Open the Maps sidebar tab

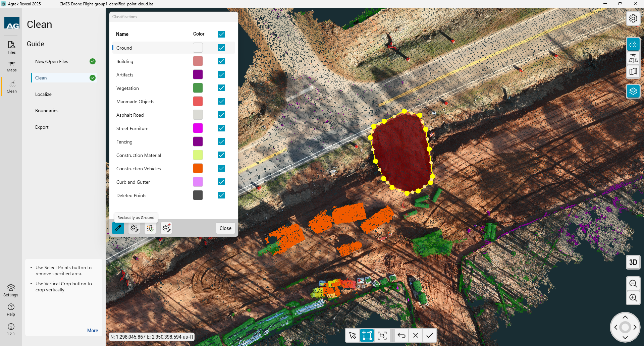(11, 66)
